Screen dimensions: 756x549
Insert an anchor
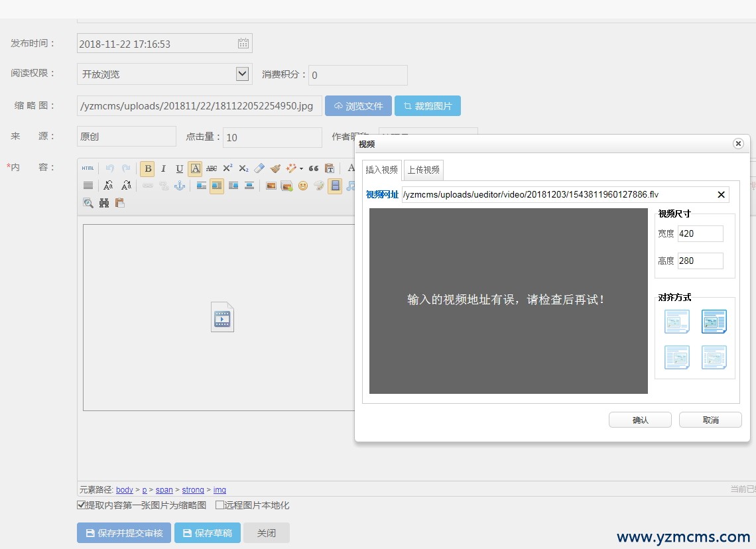point(180,186)
